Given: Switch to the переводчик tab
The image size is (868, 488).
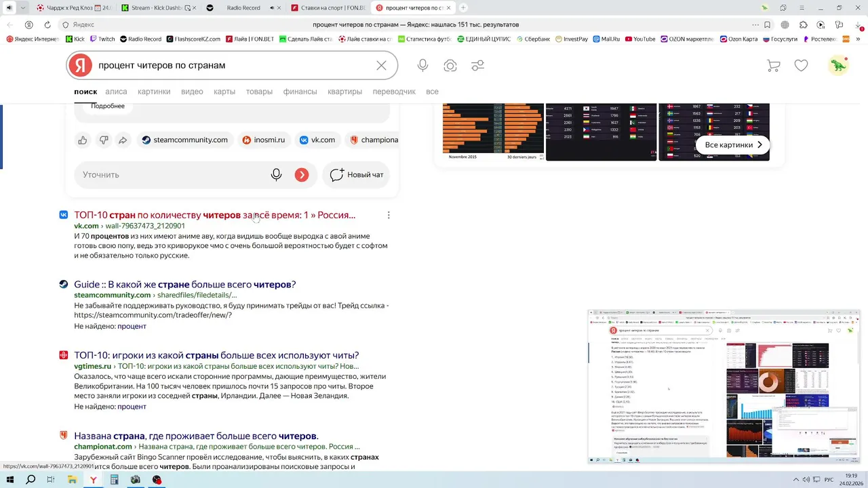Looking at the screenshot, I should click(394, 91).
